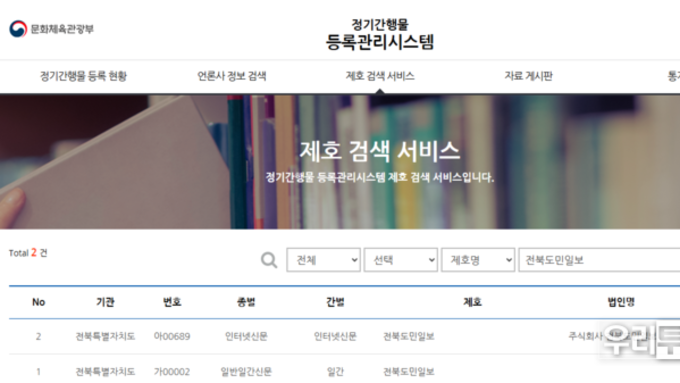Screen dimensions: 680x383
Task: Click the No column header
Action: 39,302
